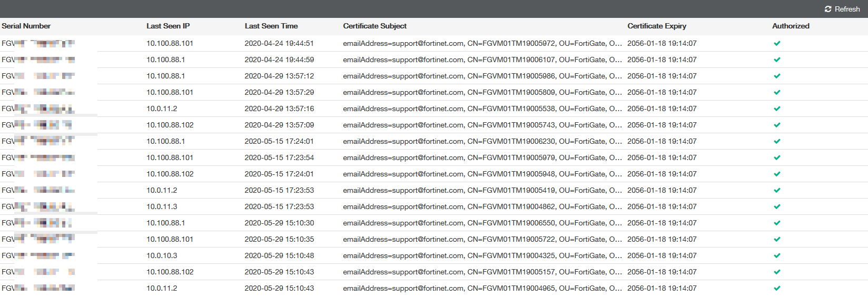Click authorized checkmark for CN=FGVM01TM19005157 row
868x296 pixels.
click(777, 272)
